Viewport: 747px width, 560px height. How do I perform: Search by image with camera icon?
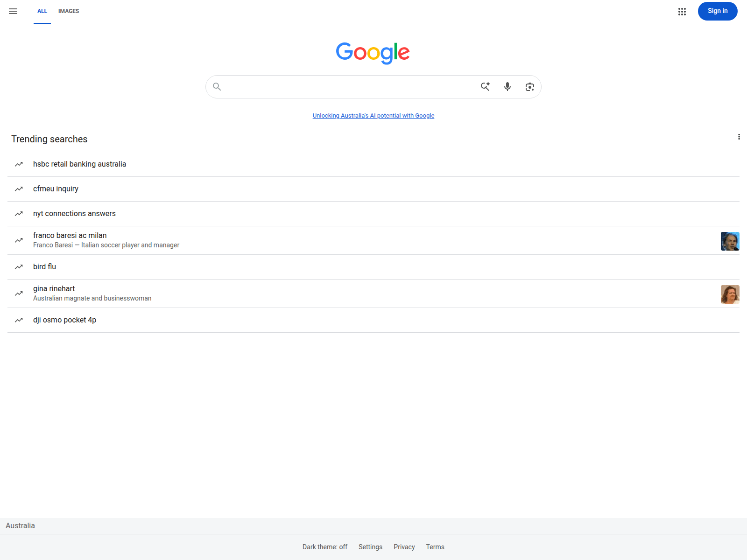(x=529, y=87)
